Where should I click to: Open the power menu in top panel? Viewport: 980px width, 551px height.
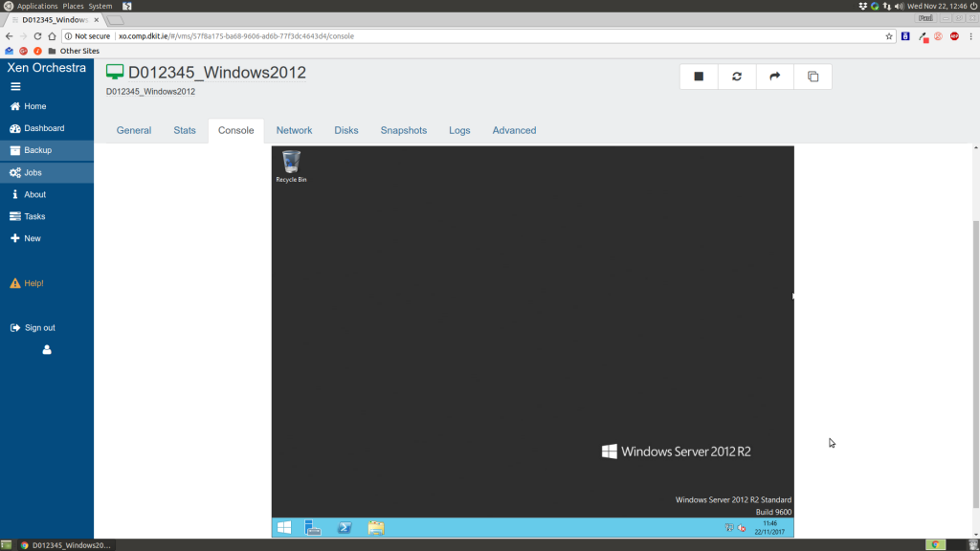point(973,6)
